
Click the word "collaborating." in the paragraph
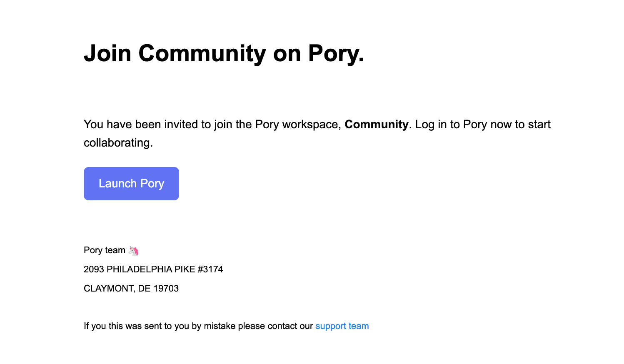[x=118, y=143]
